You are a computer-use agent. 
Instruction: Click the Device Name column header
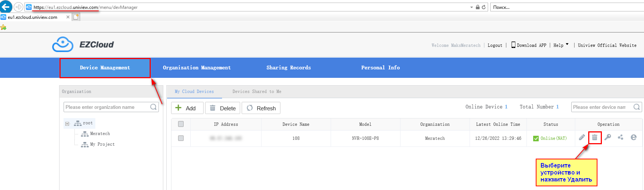296,124
